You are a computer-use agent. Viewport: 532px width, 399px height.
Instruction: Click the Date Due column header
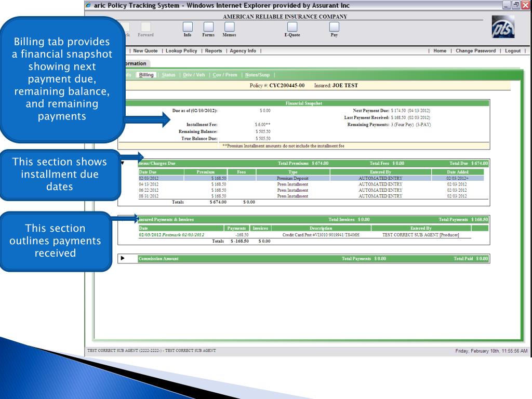[x=161, y=172]
